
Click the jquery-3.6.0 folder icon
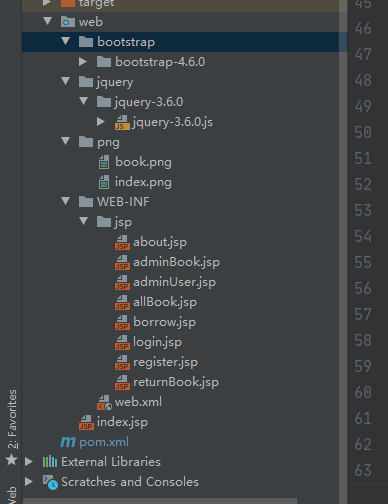104,102
